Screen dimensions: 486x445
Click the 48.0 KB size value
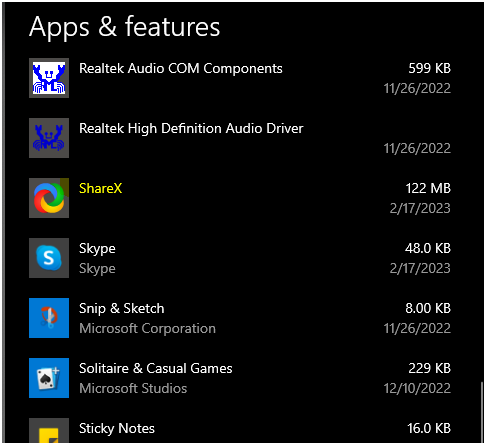[x=428, y=249]
